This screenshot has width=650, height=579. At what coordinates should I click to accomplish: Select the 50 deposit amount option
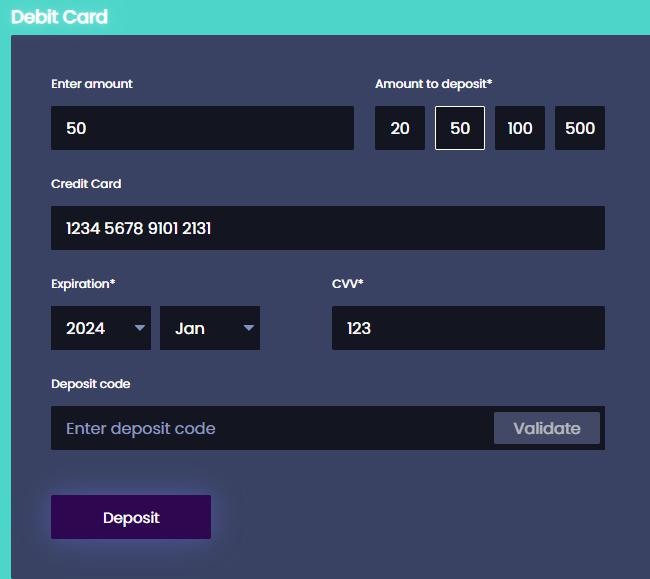[x=460, y=128]
